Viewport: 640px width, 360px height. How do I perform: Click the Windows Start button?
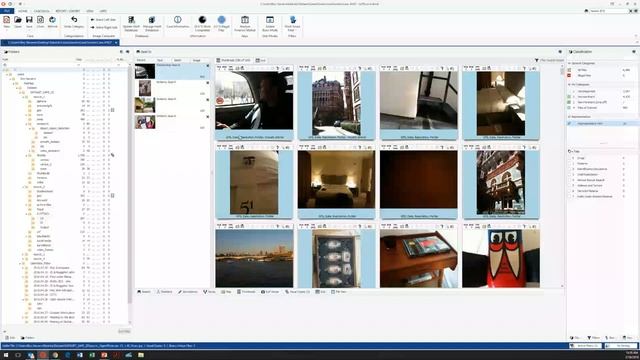(6, 355)
